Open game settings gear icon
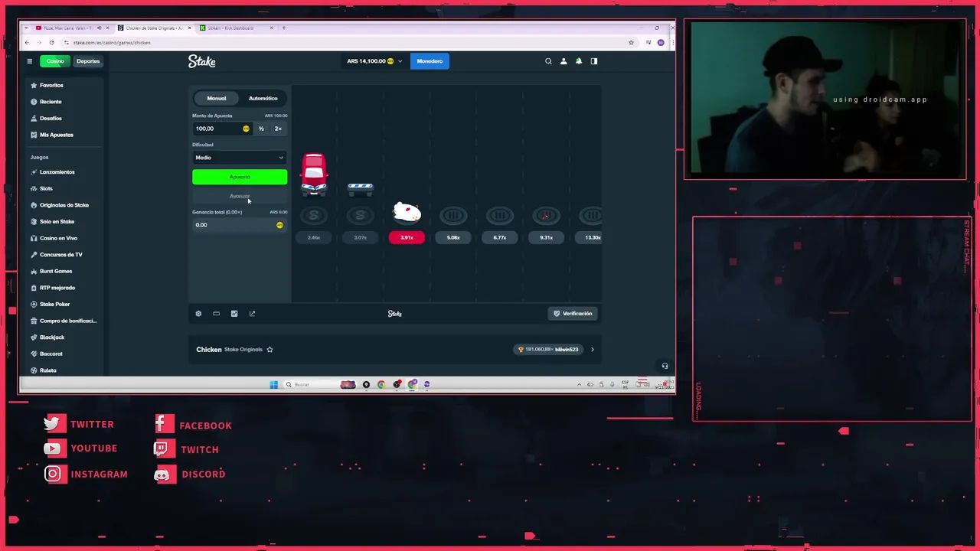The height and width of the screenshot is (551, 980). (198, 314)
